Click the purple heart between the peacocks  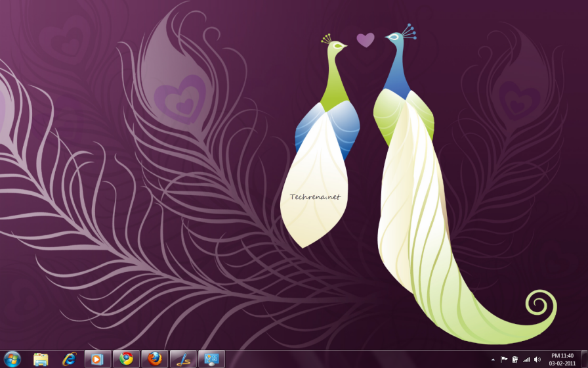point(366,40)
